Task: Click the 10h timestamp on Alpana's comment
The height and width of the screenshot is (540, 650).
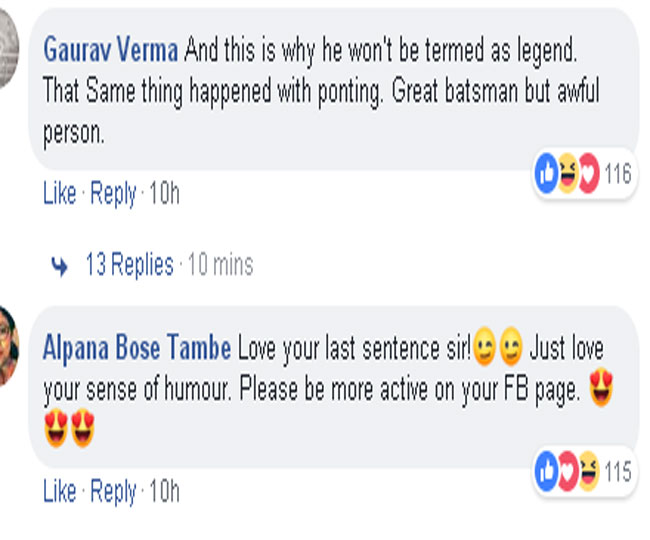Action: click(164, 491)
